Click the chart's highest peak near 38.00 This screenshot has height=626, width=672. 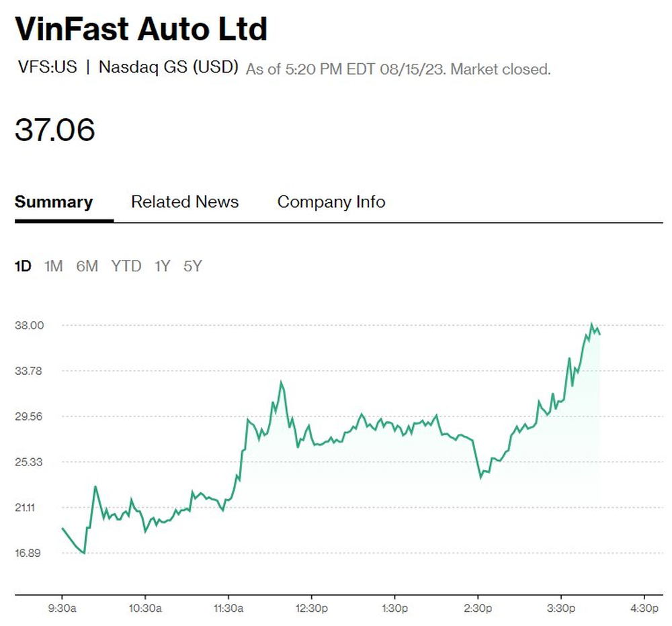click(592, 324)
